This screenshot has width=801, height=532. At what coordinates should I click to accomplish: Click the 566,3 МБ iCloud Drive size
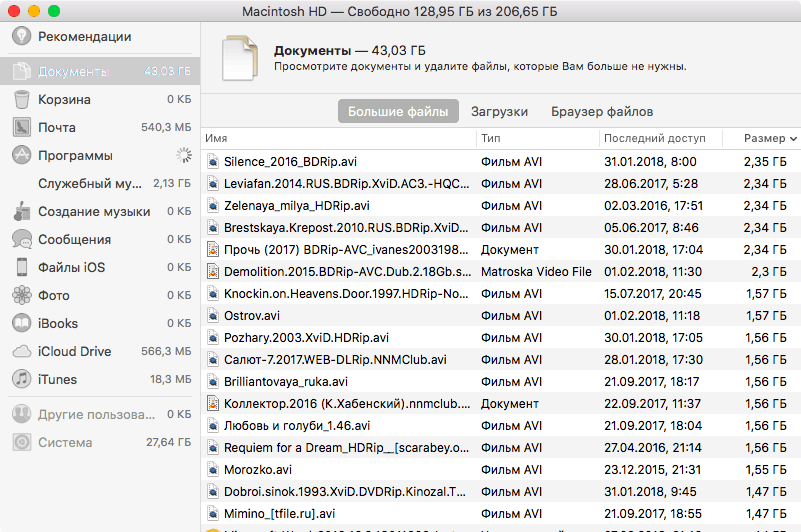tap(166, 351)
